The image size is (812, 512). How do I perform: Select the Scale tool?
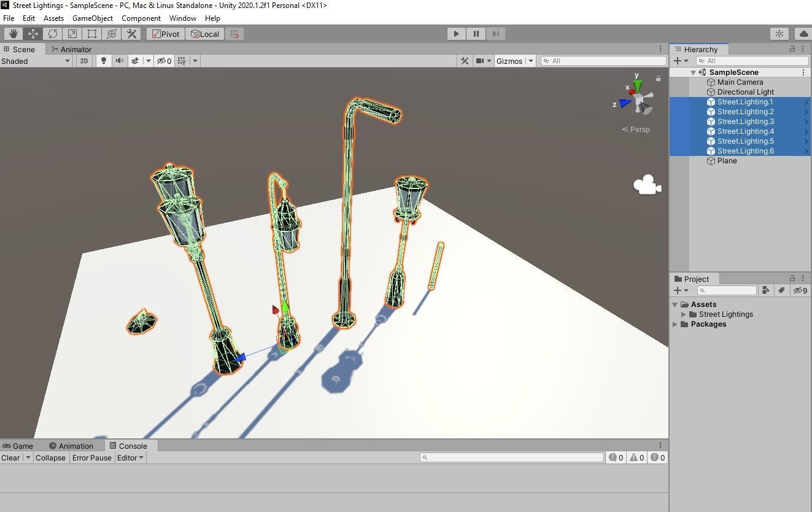coord(72,34)
